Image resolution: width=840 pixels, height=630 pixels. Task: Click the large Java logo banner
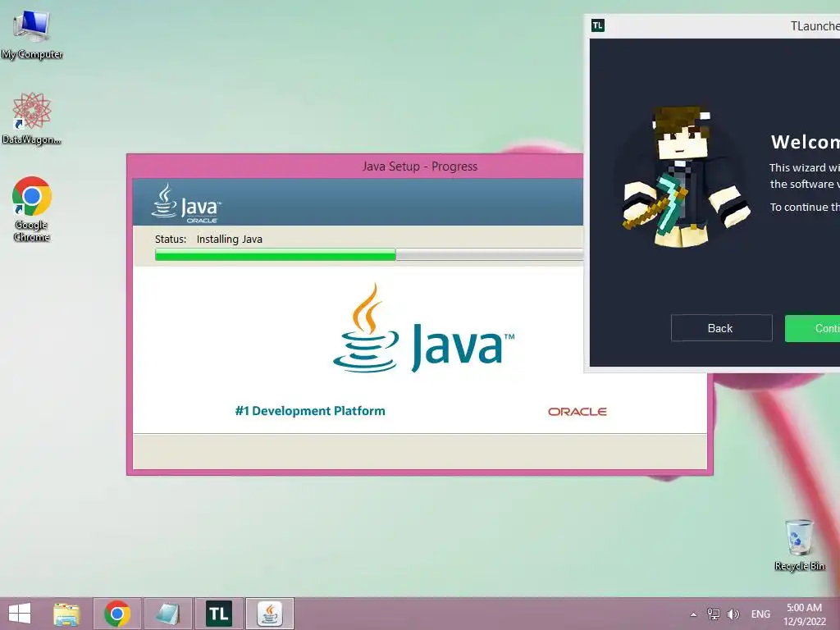pos(423,329)
